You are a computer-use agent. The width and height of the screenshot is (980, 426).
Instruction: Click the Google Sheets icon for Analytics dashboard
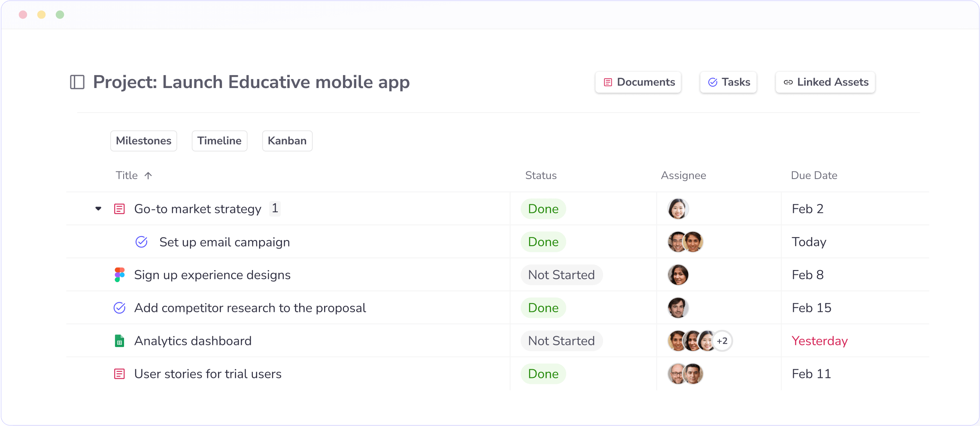(119, 341)
